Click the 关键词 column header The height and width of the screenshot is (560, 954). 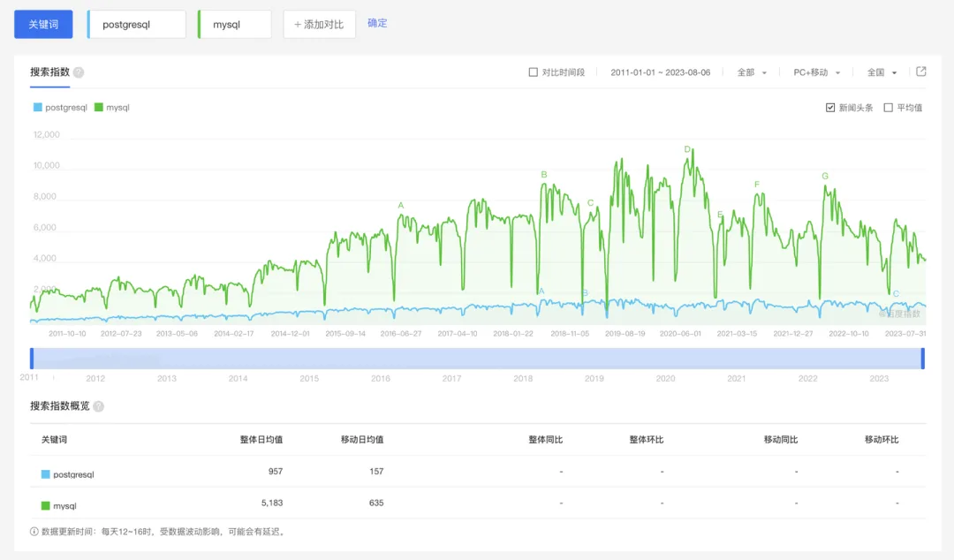[54, 440]
